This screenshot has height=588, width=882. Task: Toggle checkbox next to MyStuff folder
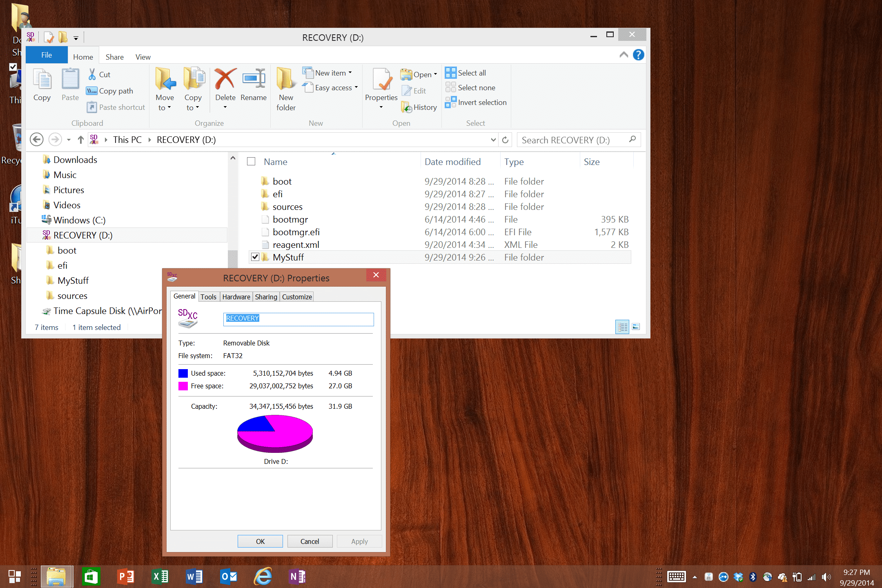click(x=252, y=256)
